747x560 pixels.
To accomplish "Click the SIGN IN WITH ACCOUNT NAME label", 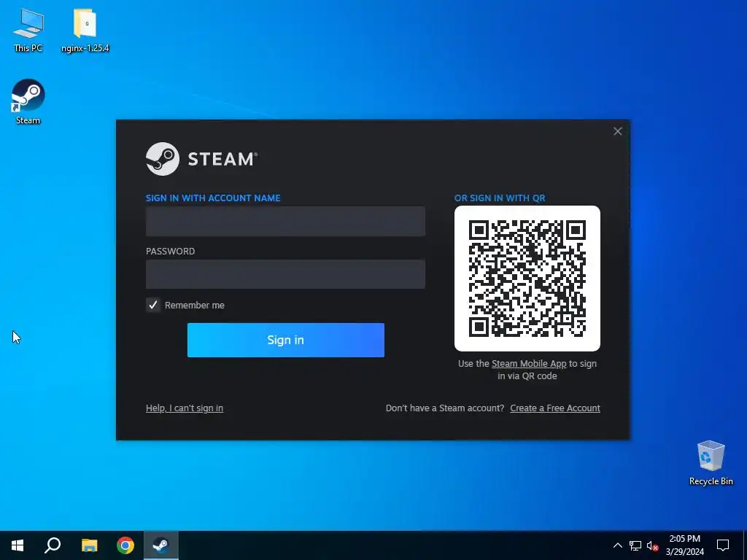I will (x=213, y=198).
